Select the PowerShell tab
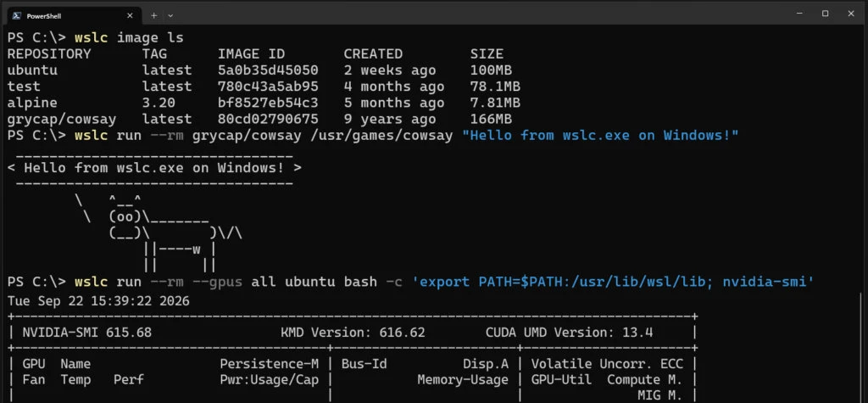 pyautogui.click(x=74, y=15)
